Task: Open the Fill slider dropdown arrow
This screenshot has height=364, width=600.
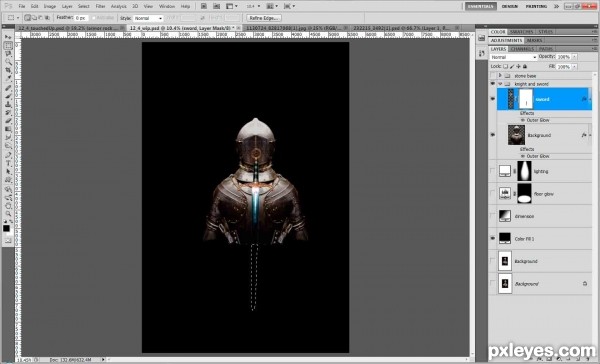Action: click(x=574, y=67)
